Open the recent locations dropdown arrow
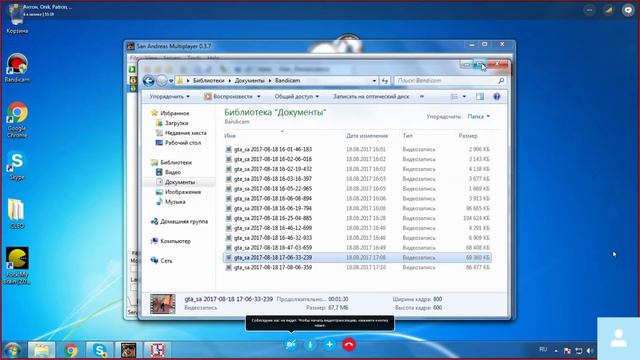Image resolution: width=640 pixels, height=360 pixels. click(x=171, y=81)
